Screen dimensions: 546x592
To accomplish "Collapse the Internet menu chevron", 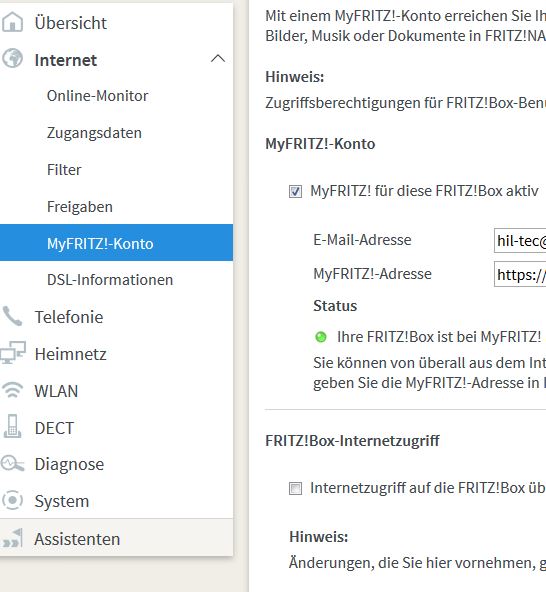I will click(x=217, y=59).
